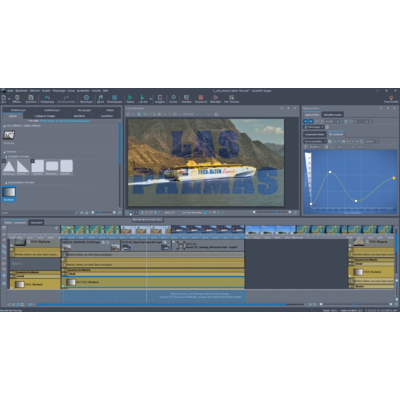Open the Musik toolbar icon
The image size is (400, 400).
tap(100, 98)
